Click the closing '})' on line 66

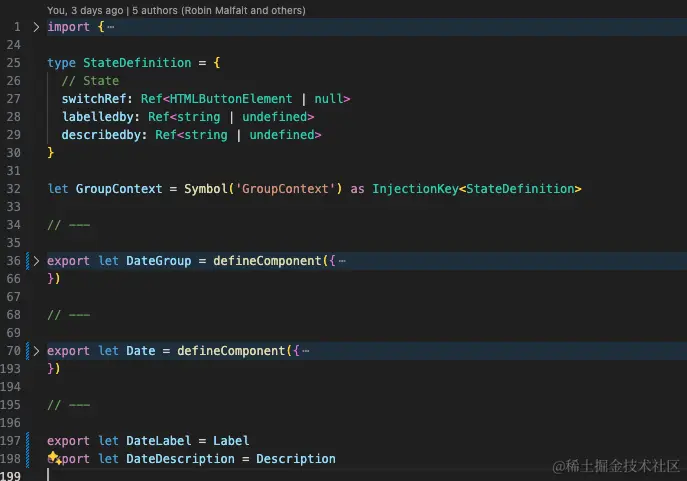(54, 279)
